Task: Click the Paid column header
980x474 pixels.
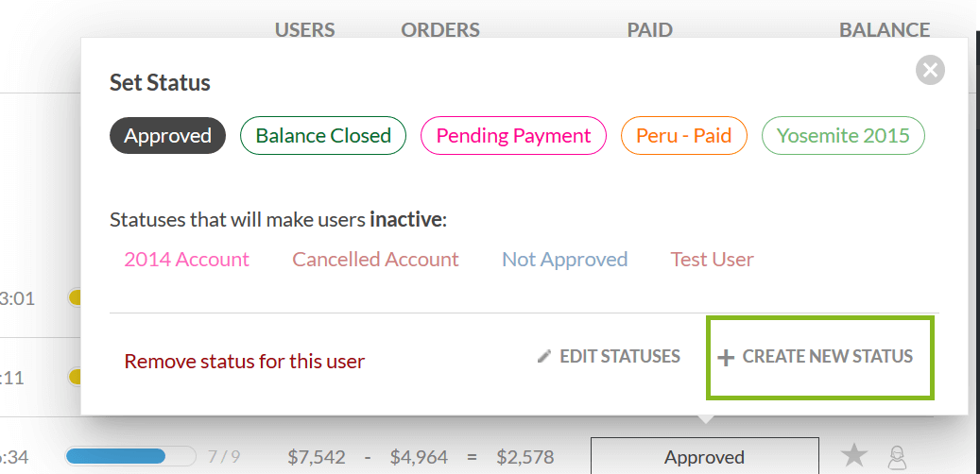Action: (x=649, y=30)
